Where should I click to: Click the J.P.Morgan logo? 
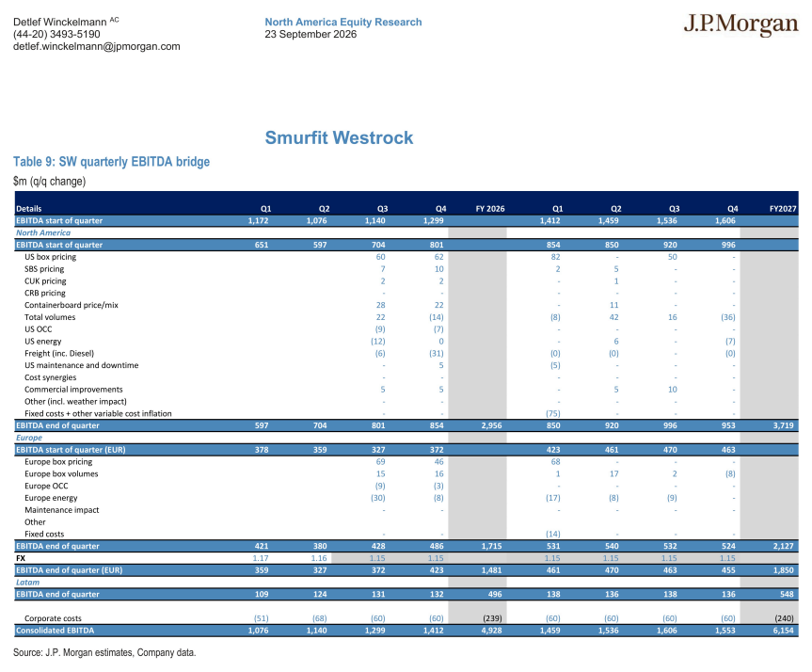(x=740, y=24)
